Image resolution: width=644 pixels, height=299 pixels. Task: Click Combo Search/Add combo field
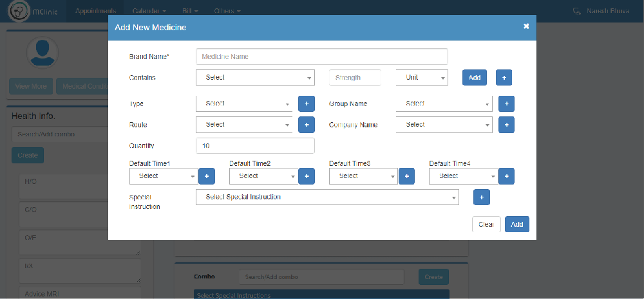pyautogui.click(x=321, y=277)
